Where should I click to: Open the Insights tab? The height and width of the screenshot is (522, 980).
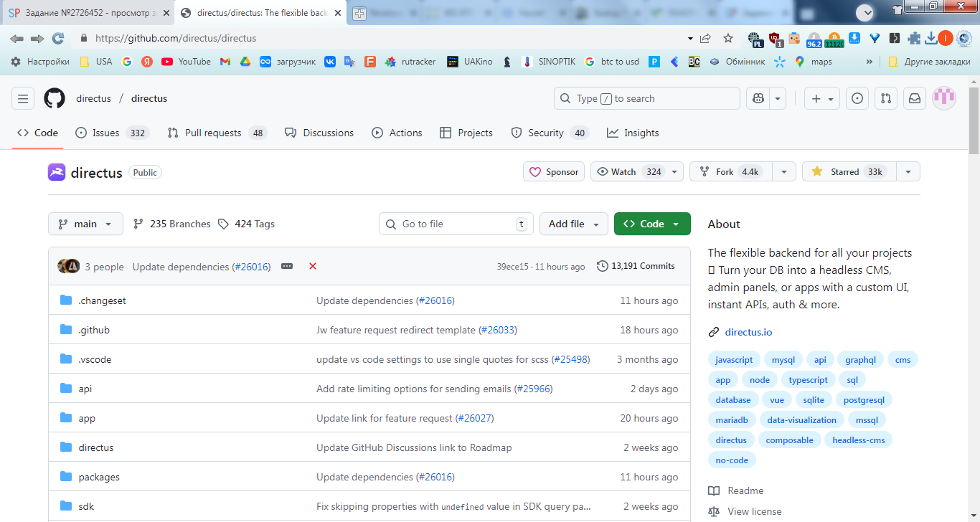pyautogui.click(x=633, y=133)
